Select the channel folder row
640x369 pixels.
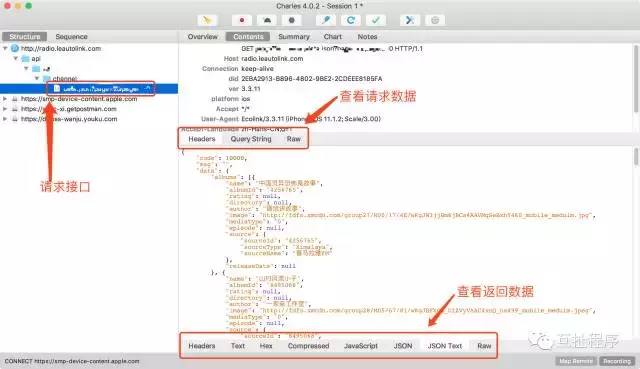64,78
